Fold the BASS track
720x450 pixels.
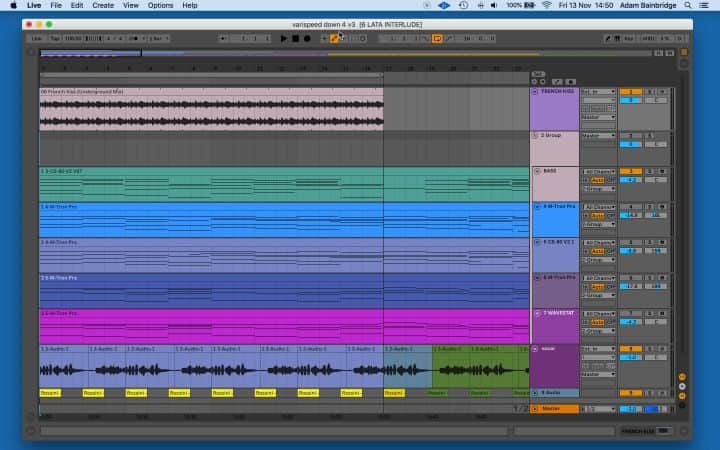(537, 171)
